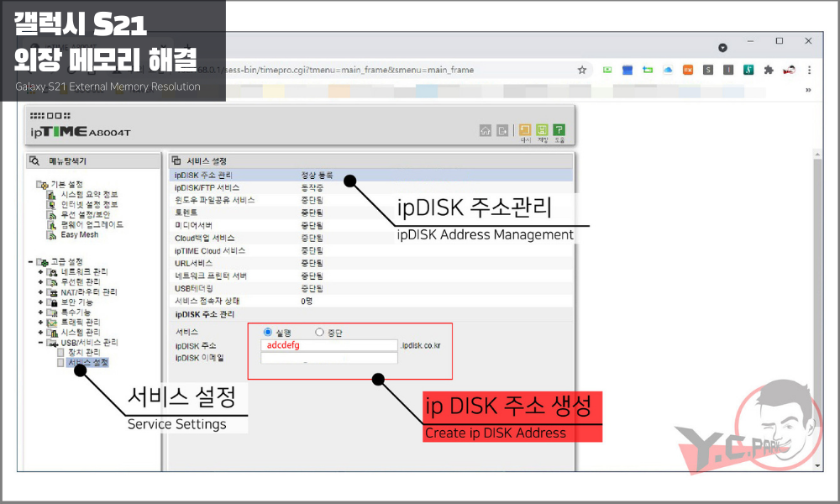Select the 서비스 접속자 상태 row
This screenshot has height=504, width=840.
371,301
